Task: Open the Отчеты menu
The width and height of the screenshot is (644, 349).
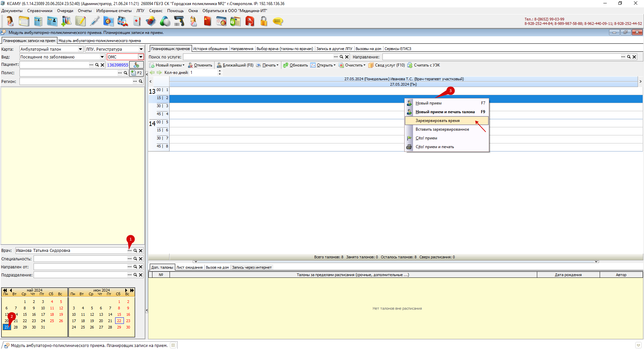Action: (x=85, y=11)
